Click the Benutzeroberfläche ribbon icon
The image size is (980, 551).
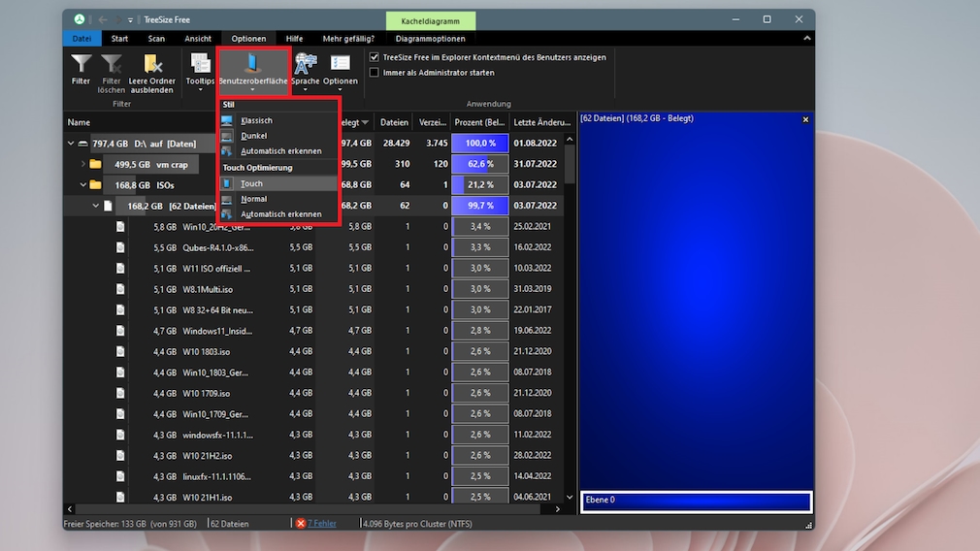[x=252, y=66]
